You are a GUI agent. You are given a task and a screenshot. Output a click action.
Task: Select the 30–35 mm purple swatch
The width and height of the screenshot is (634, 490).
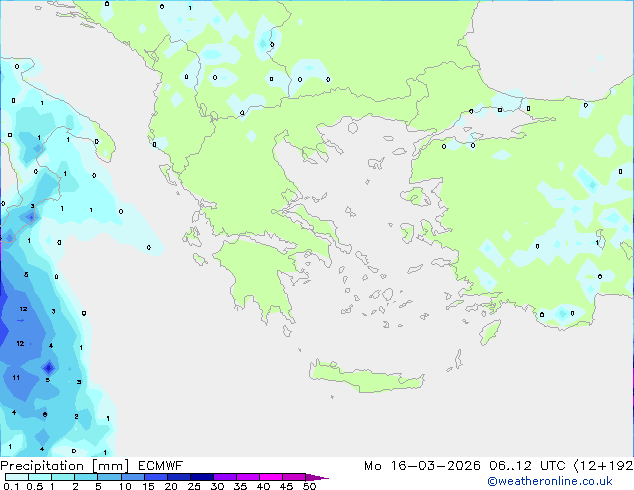pos(225,477)
